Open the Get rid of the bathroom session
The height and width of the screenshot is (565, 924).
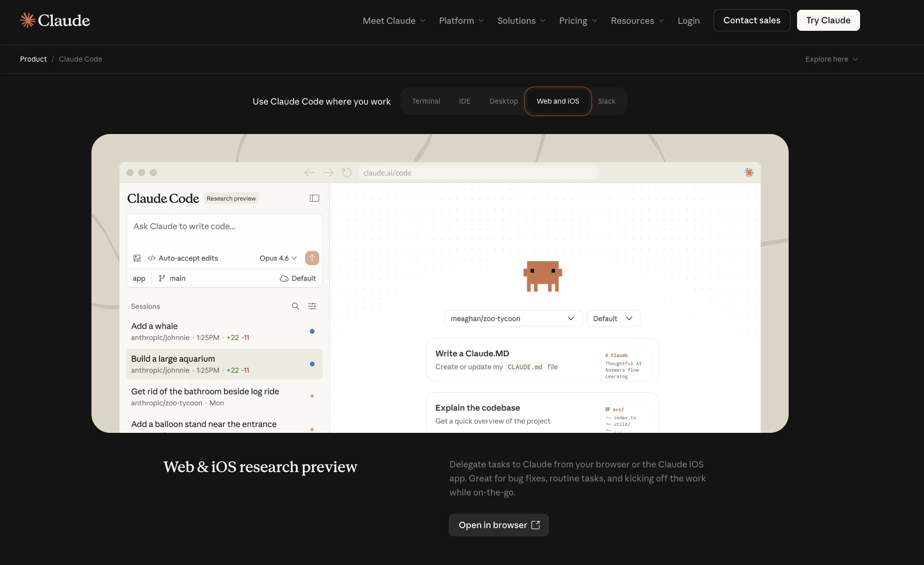(224, 397)
